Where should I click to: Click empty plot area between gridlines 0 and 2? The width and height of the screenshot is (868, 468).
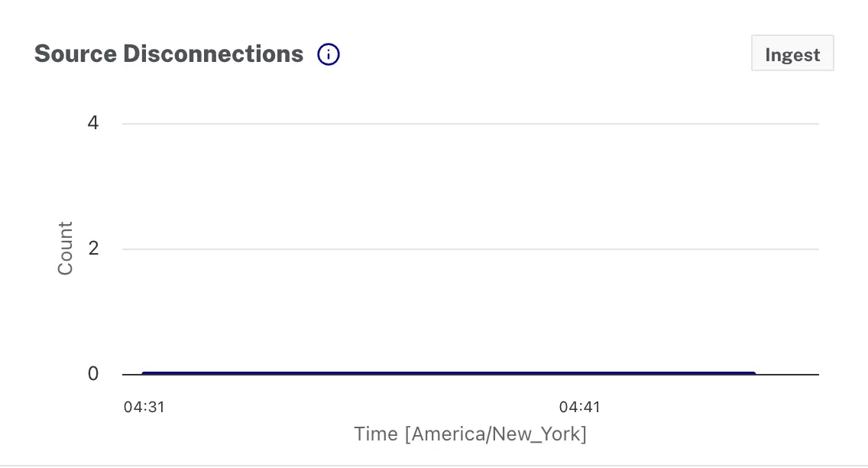point(470,311)
